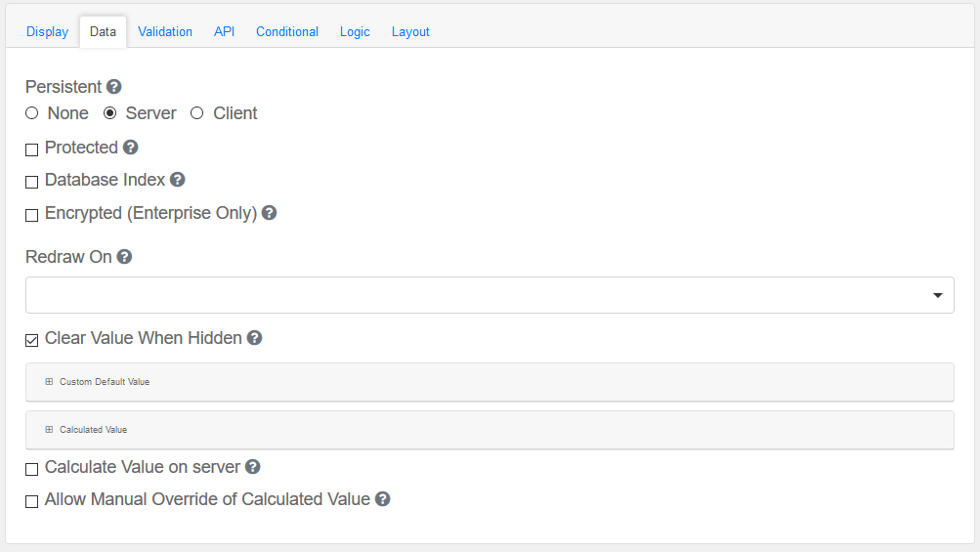980x552 pixels.
Task: Enable Calculate Value on server checkbox
Action: (32, 469)
